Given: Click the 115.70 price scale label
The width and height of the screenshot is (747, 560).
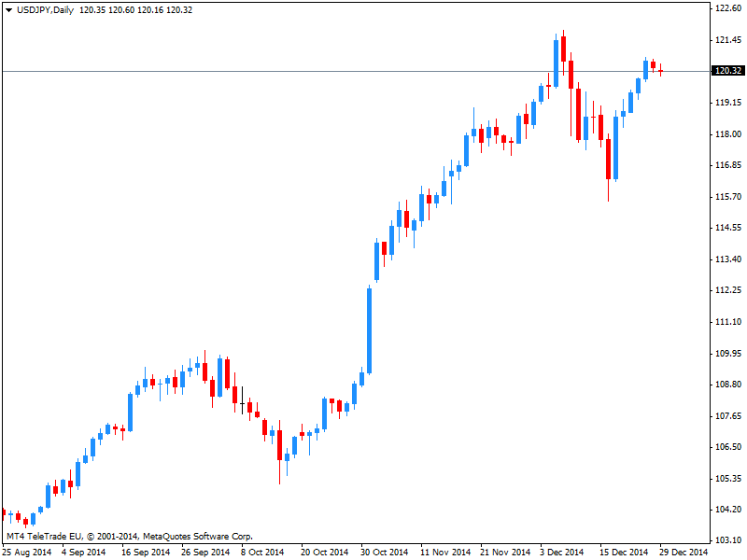Looking at the screenshot, I should click(x=728, y=196).
